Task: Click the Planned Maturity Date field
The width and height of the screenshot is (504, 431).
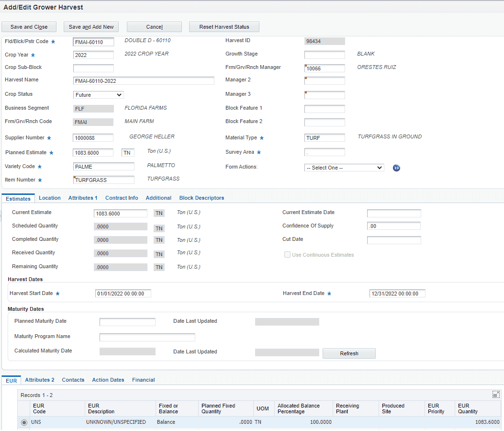Action: tap(127, 322)
